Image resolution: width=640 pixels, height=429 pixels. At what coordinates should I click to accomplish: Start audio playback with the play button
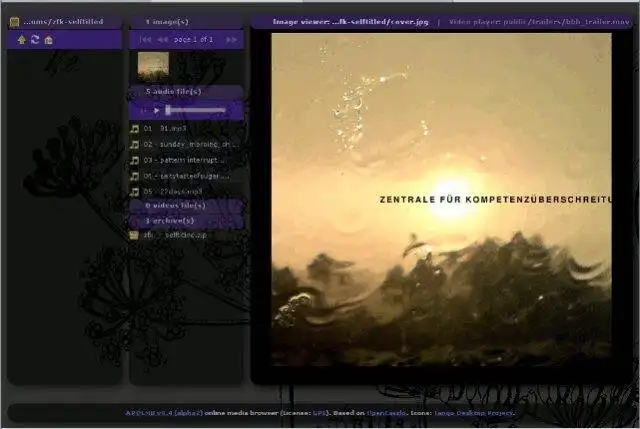(156, 110)
